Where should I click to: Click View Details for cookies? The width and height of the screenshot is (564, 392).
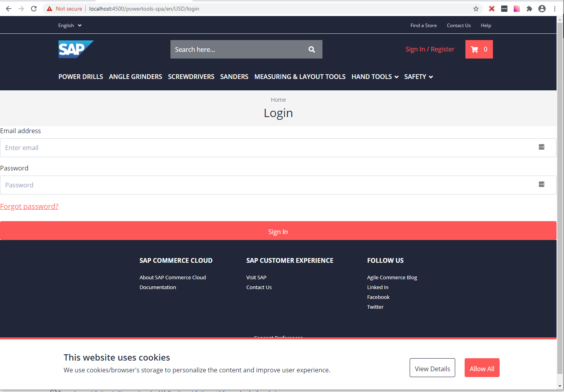pos(432,368)
